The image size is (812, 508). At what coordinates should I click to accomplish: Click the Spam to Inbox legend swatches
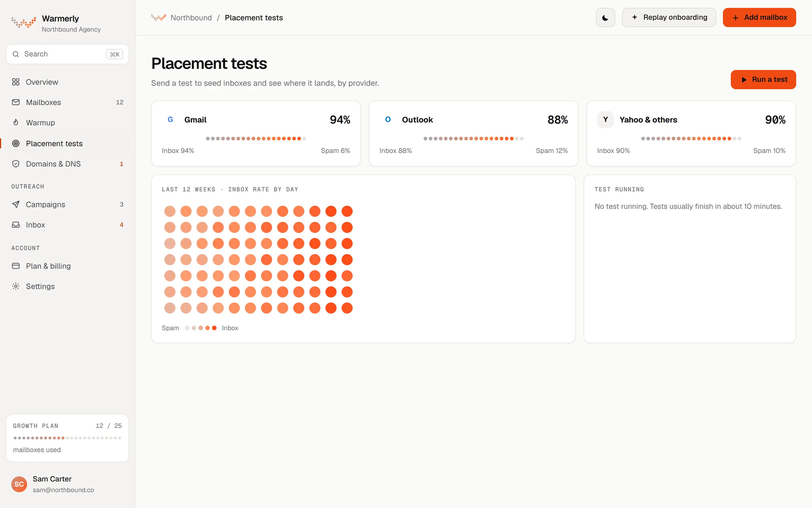pos(201,328)
